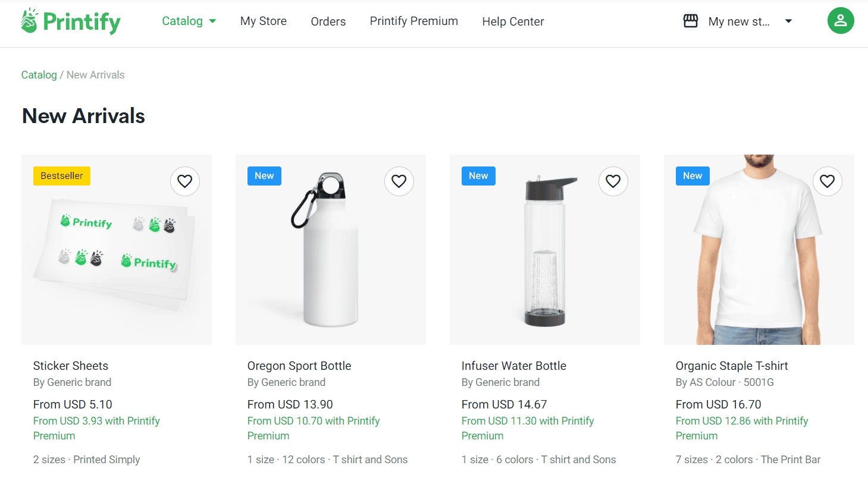Favorite the Sticker Sheets product
The image size is (868, 481).
click(x=184, y=181)
